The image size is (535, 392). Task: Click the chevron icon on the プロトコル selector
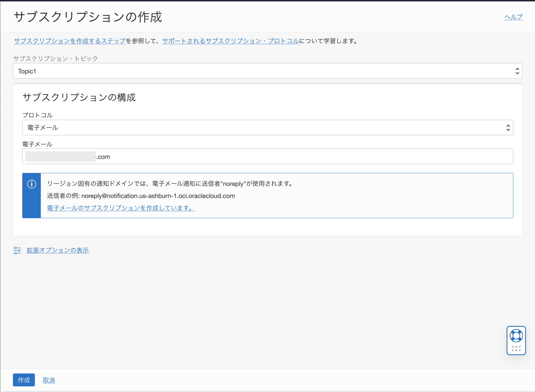tap(508, 127)
